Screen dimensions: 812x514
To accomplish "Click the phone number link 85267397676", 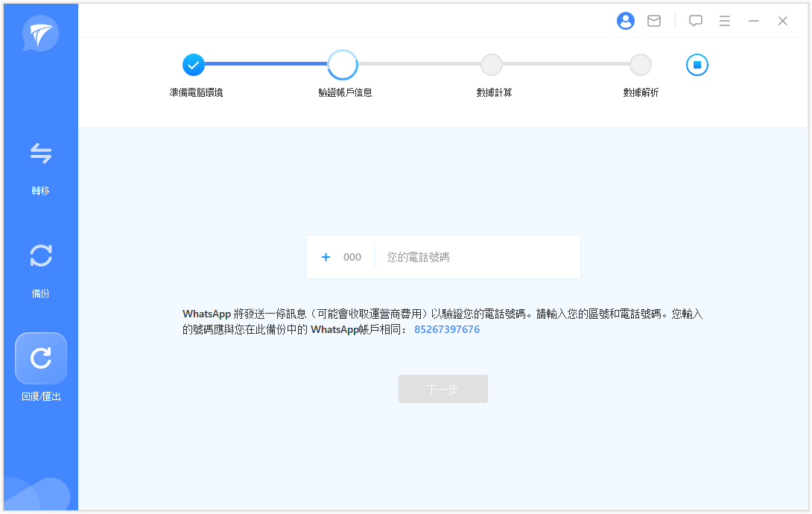I will point(447,330).
